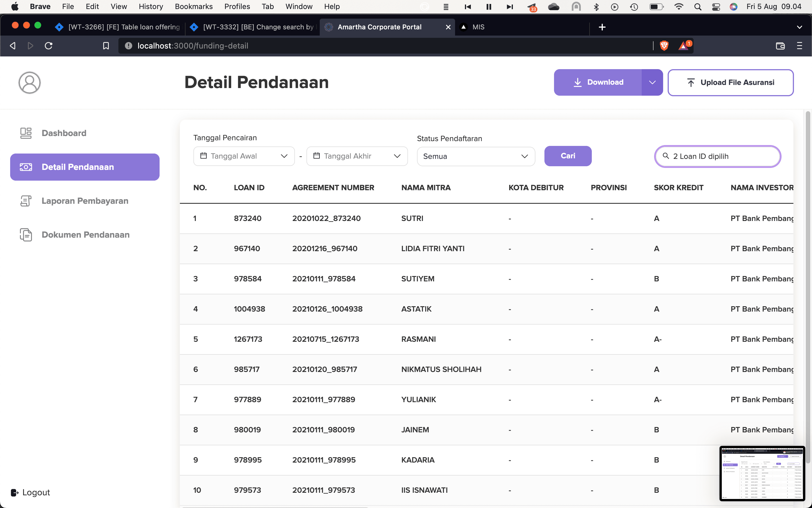Open the browser hamburger menu

coord(799,46)
